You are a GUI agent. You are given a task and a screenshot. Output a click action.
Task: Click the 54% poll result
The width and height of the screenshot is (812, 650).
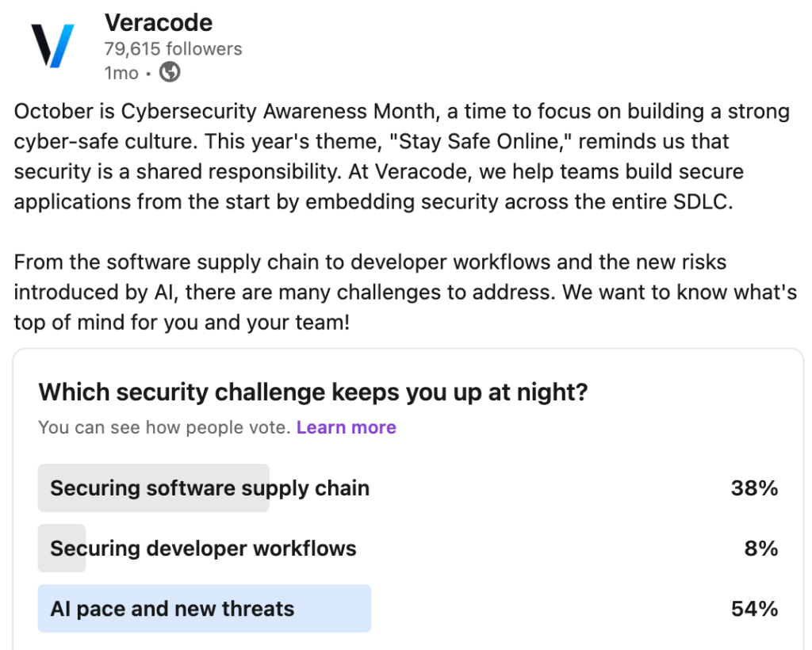coord(753,609)
